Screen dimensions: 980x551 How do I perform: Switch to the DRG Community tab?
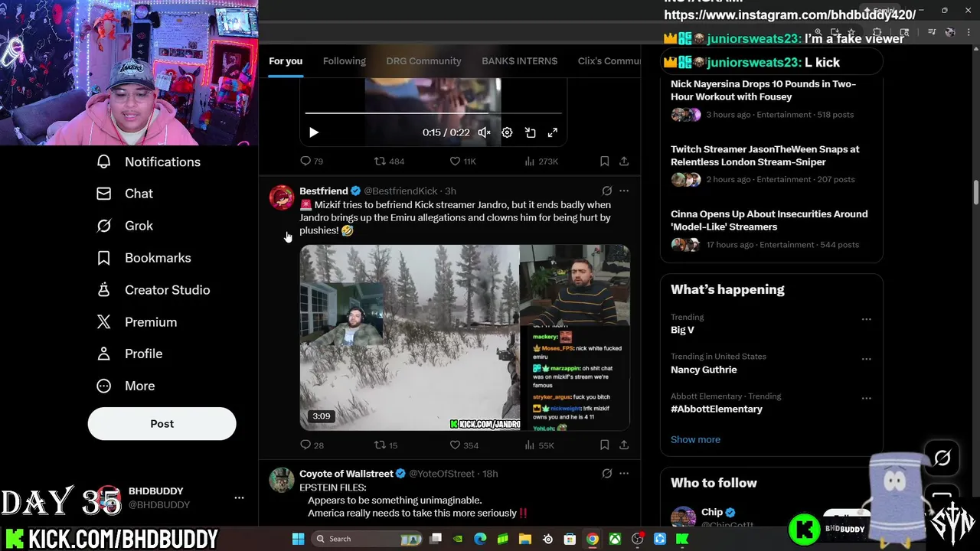tap(423, 61)
